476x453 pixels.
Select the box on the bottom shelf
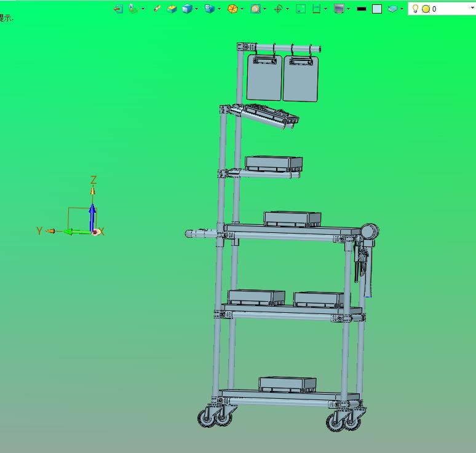(x=287, y=384)
